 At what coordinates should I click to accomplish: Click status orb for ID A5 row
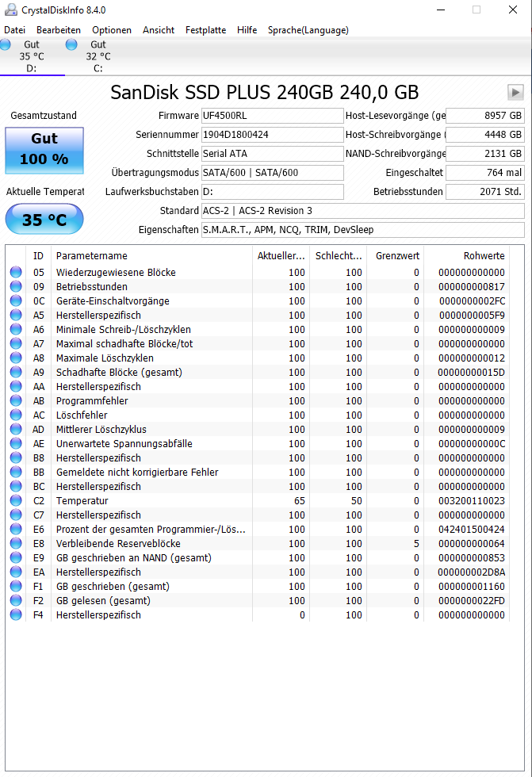16,316
